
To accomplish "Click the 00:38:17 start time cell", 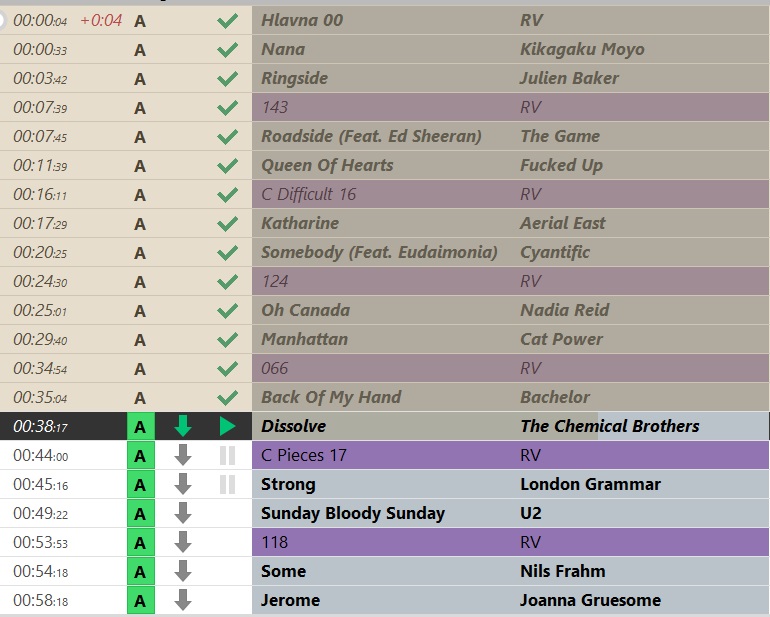I will click(x=40, y=426).
